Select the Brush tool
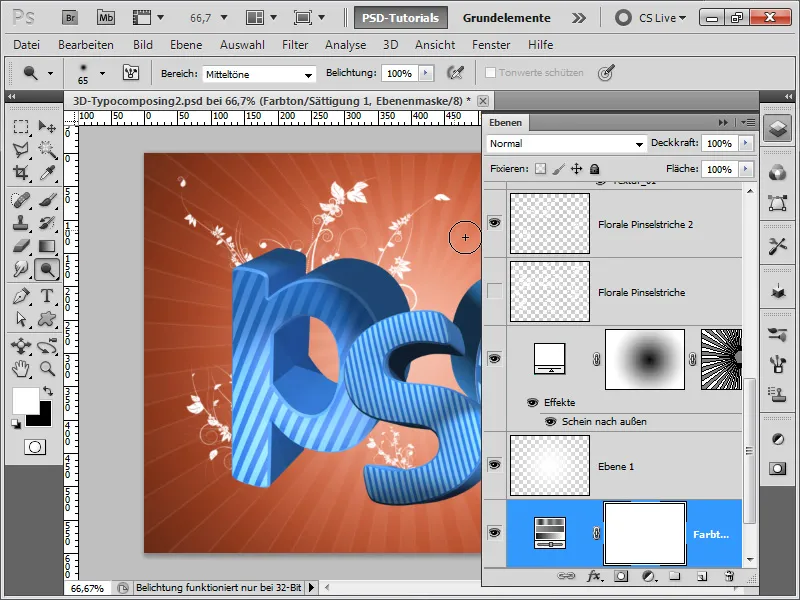The width and height of the screenshot is (800, 600). pos(47,200)
